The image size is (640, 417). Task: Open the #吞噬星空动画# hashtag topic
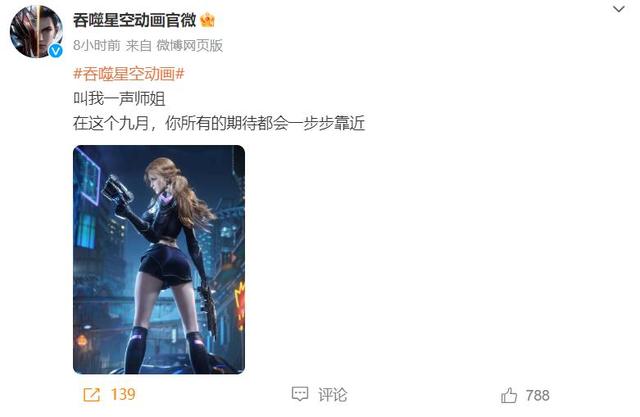[x=129, y=74]
